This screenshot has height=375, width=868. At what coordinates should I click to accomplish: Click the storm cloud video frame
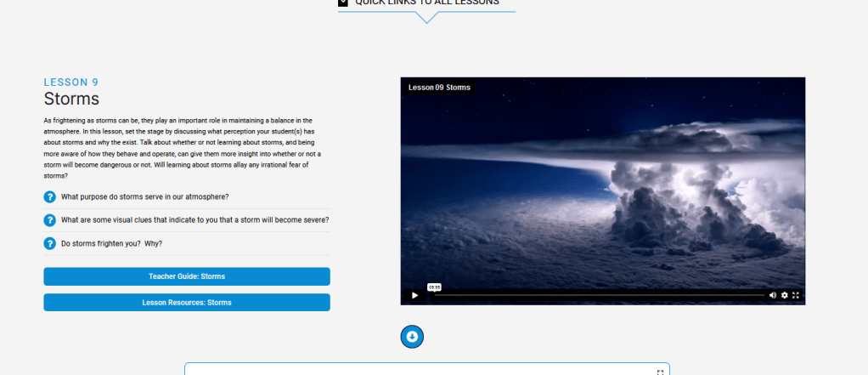pyautogui.click(x=603, y=187)
